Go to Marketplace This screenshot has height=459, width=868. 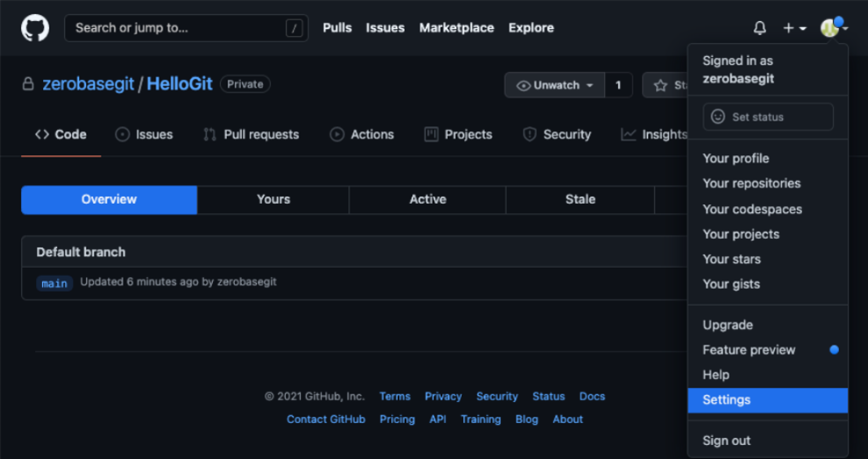pos(457,28)
